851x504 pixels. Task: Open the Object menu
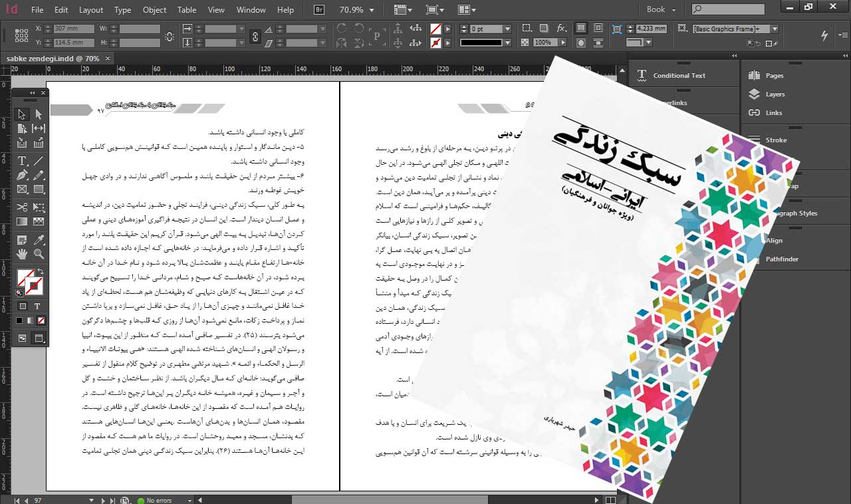tap(154, 9)
